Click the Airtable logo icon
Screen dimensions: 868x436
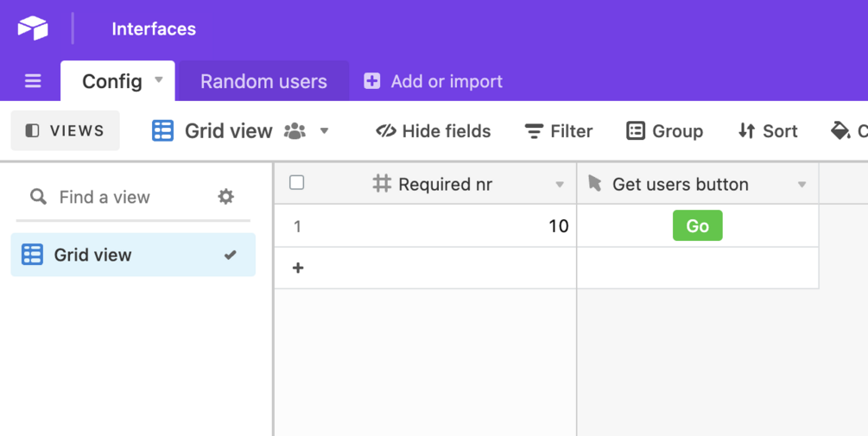(33, 28)
